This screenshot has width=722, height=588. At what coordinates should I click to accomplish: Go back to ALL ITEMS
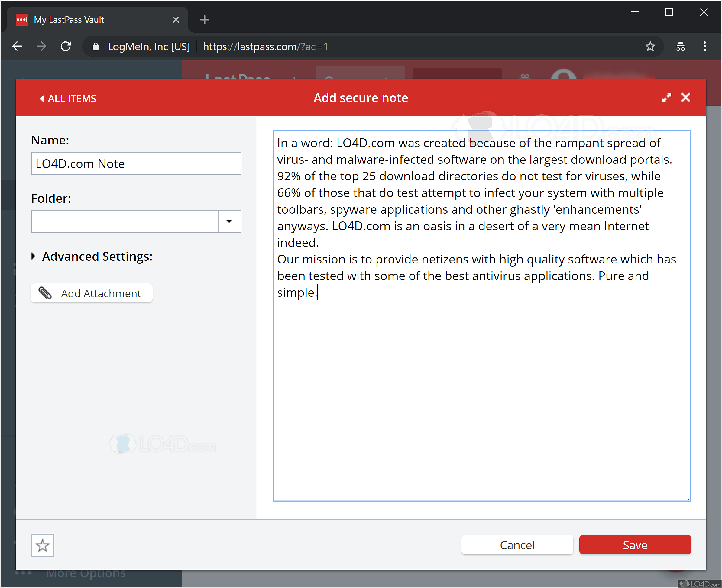(x=68, y=99)
